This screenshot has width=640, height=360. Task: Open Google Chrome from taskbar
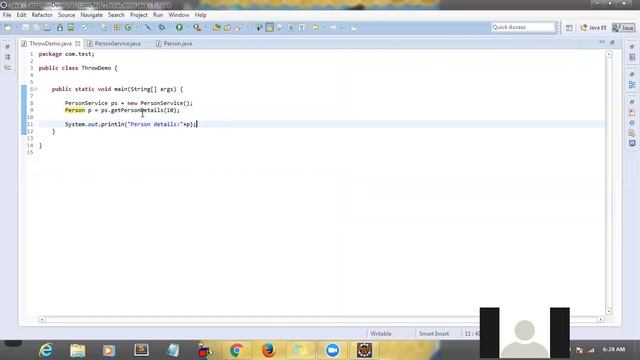point(236,350)
